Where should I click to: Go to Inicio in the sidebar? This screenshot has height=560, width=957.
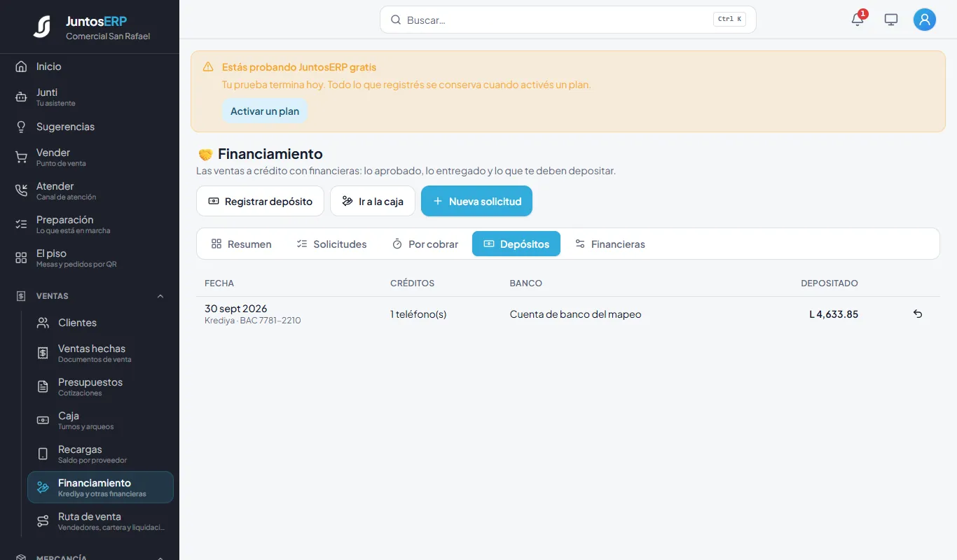click(90, 66)
